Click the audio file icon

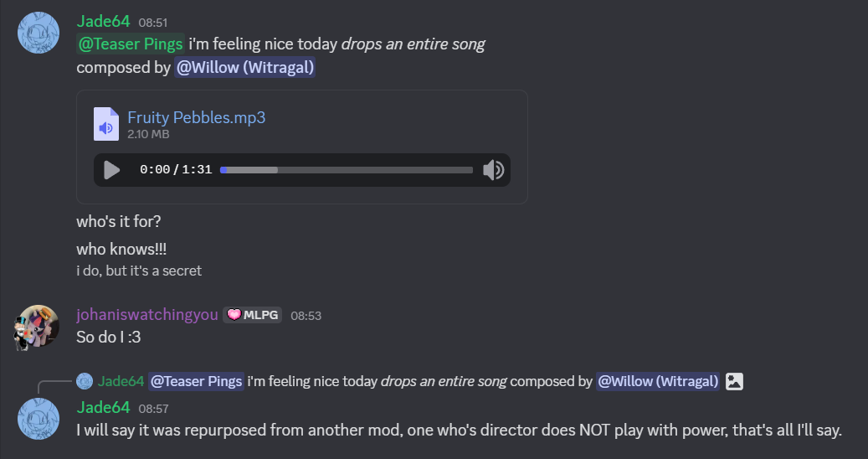105,124
